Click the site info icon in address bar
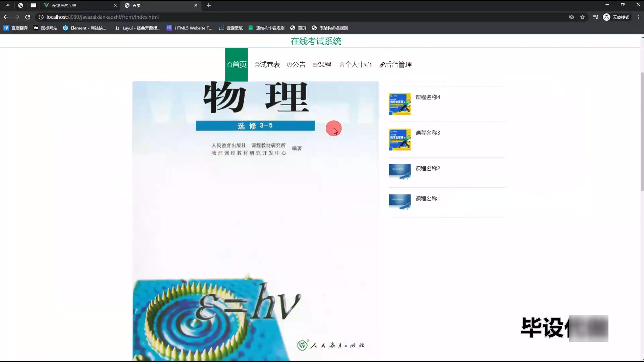This screenshot has height=362, width=644. 41,17
